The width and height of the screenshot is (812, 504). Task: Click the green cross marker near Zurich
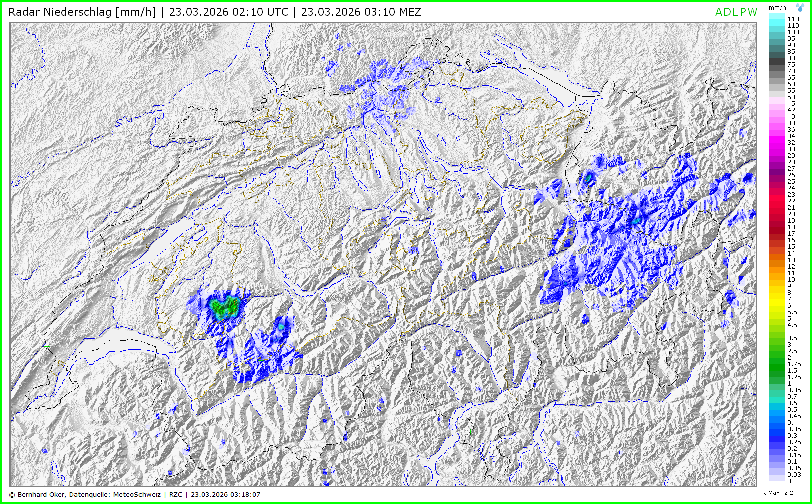(417, 155)
